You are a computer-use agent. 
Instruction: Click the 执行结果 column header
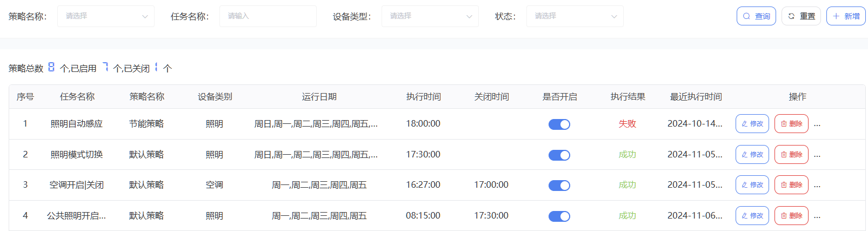628,97
